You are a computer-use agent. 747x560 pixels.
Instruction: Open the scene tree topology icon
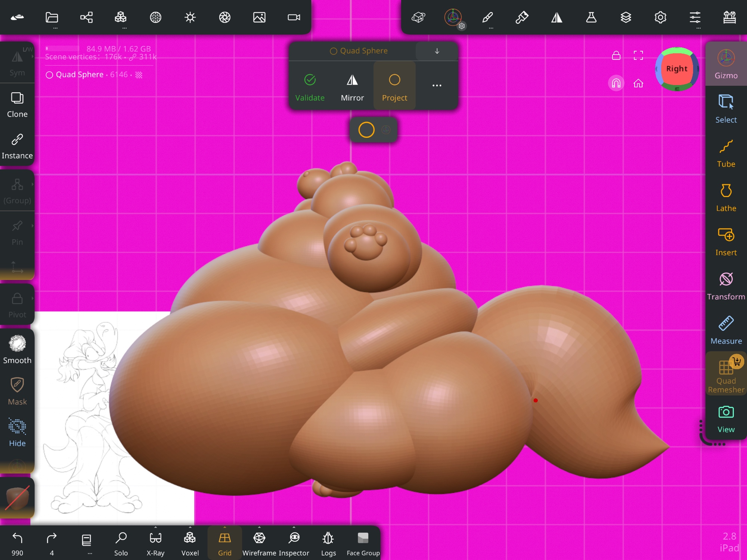point(86,17)
